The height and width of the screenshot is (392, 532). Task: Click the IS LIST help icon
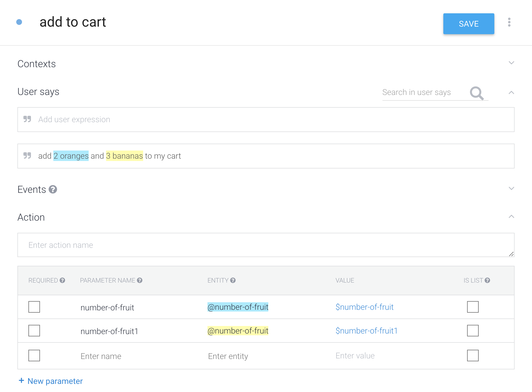487,280
